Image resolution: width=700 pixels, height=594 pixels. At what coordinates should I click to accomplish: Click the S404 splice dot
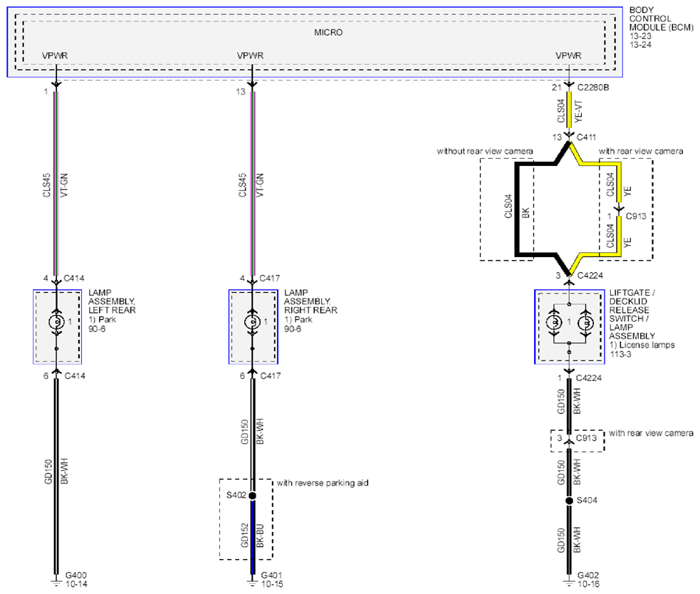point(569,501)
